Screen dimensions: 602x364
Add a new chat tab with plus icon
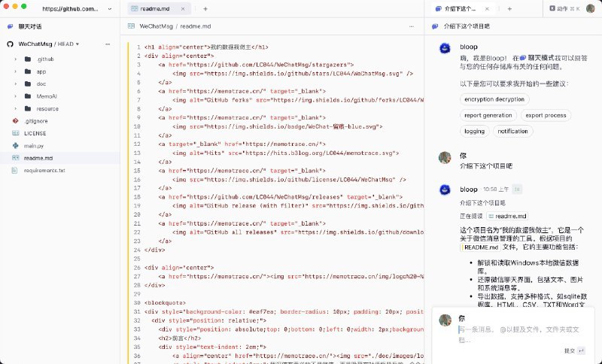pyautogui.click(x=510, y=8)
